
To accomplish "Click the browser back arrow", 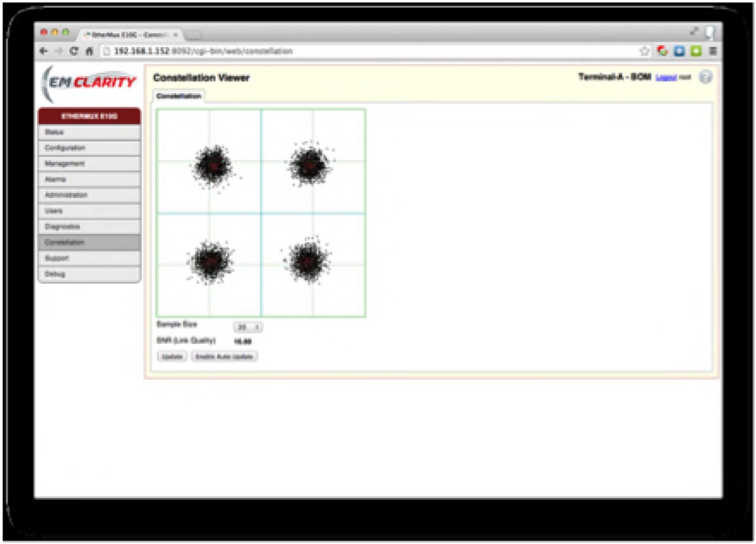I will pyautogui.click(x=44, y=51).
